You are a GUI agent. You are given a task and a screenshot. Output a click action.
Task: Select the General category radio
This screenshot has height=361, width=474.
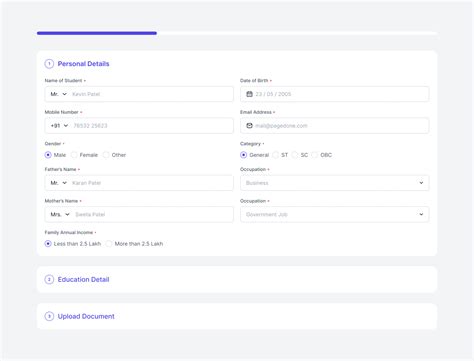pyautogui.click(x=244, y=155)
